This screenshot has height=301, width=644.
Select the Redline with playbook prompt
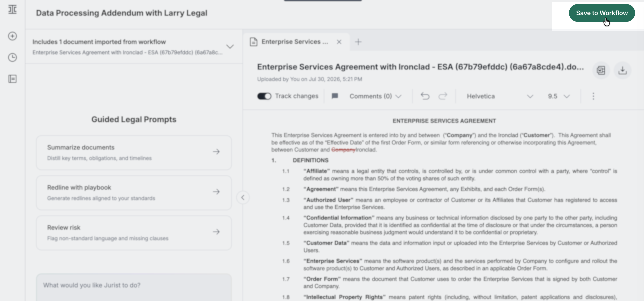(x=134, y=193)
